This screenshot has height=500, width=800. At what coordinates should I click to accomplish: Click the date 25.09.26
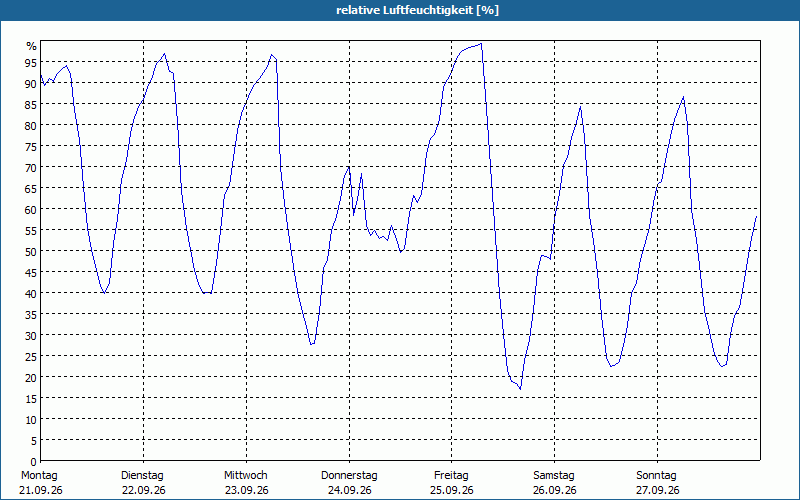(x=452, y=490)
